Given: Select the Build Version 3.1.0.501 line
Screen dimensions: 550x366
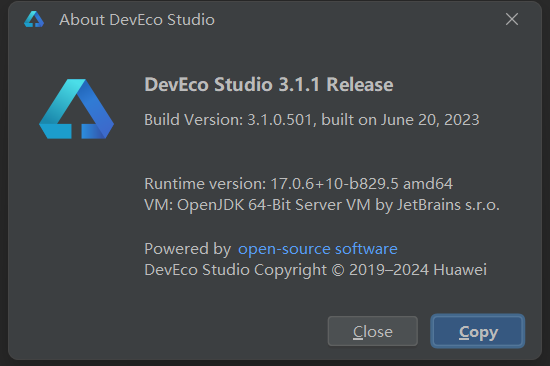Looking at the screenshot, I should click(x=311, y=120).
